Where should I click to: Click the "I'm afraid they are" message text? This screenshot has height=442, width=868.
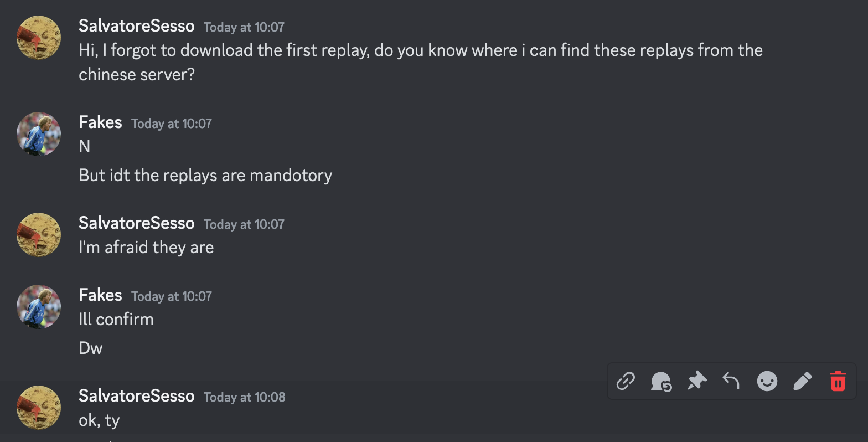[x=146, y=248]
